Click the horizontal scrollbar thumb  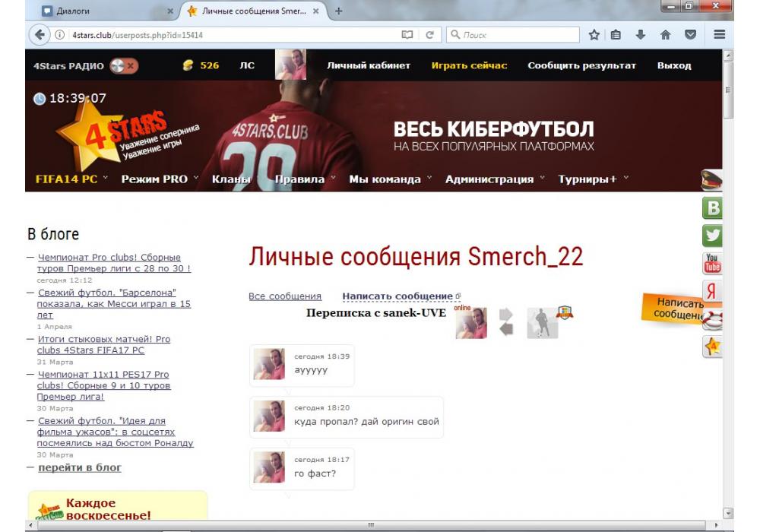(372, 524)
